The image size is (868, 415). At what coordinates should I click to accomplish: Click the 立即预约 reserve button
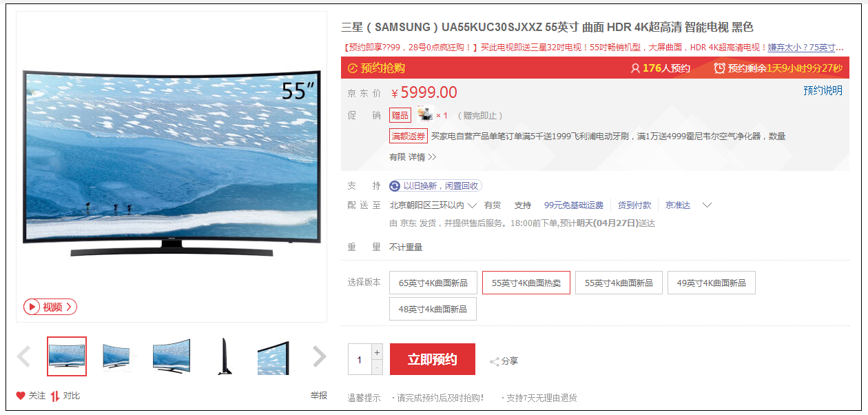[x=433, y=359]
